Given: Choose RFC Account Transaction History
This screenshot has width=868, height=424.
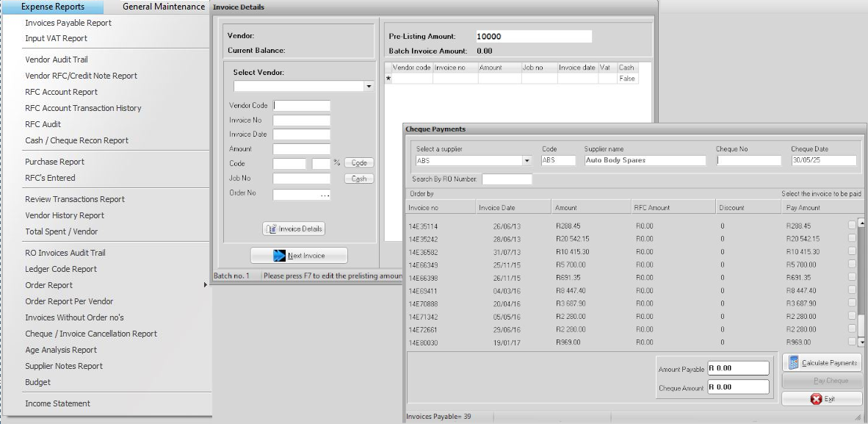Looking at the screenshot, I should tap(83, 108).
